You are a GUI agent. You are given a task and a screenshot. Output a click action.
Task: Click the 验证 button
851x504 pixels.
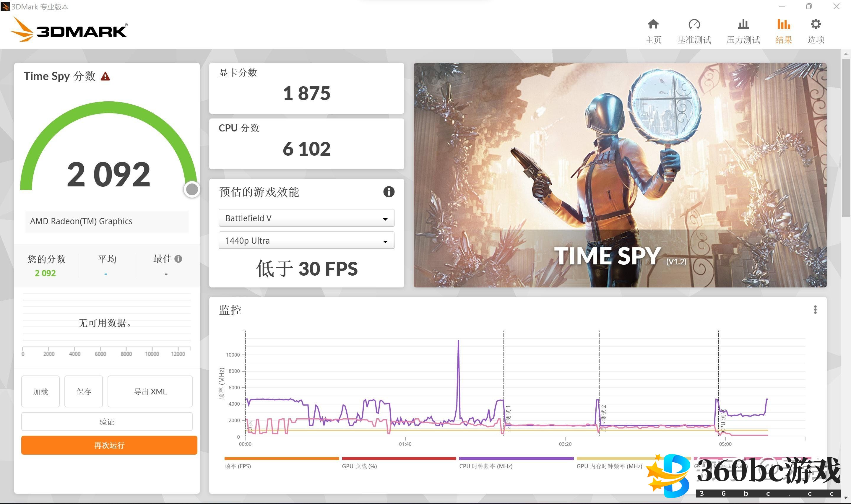107,422
